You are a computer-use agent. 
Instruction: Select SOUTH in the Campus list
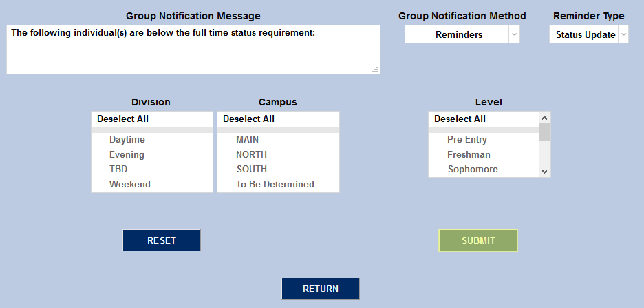tap(251, 169)
